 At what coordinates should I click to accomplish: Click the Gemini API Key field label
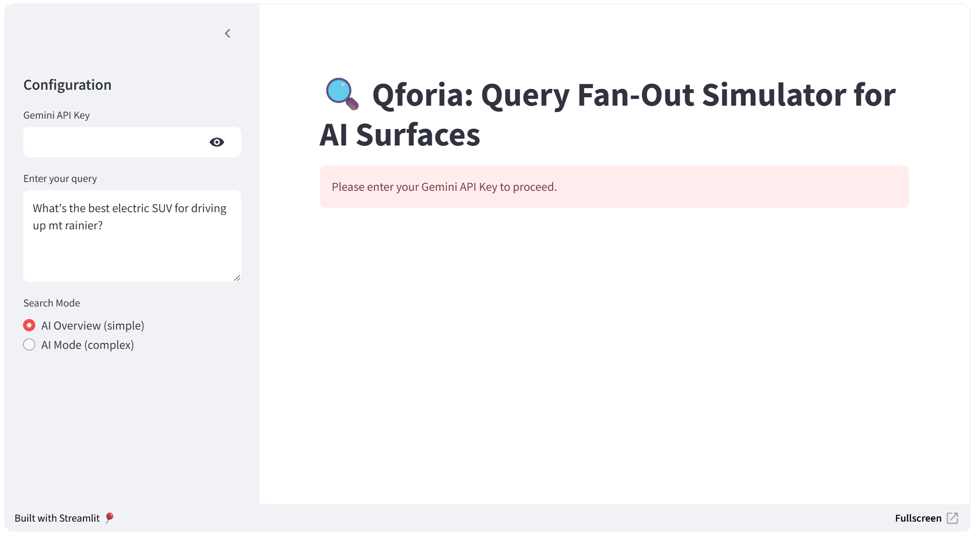(x=57, y=115)
